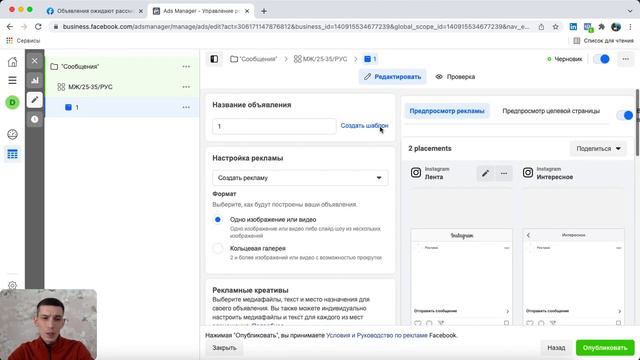Open Chrome profile avatar
Image resolution: width=640 pixels, height=360 pixels.
tap(616, 27)
